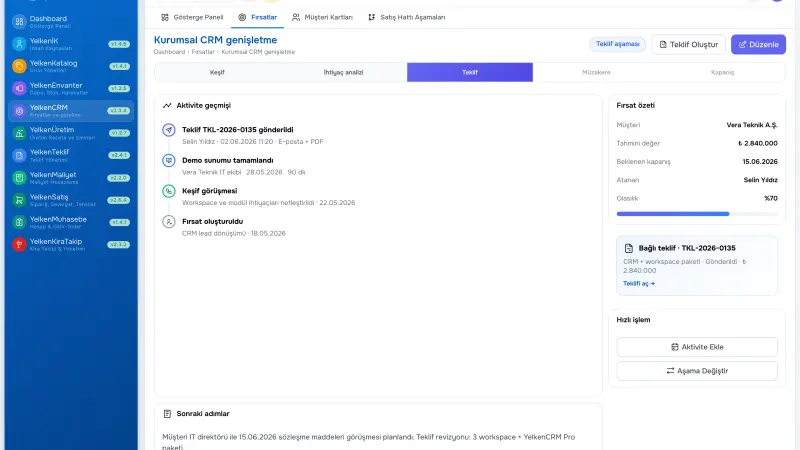
Task: Click Selin Yıldız assignee value
Action: (761, 180)
